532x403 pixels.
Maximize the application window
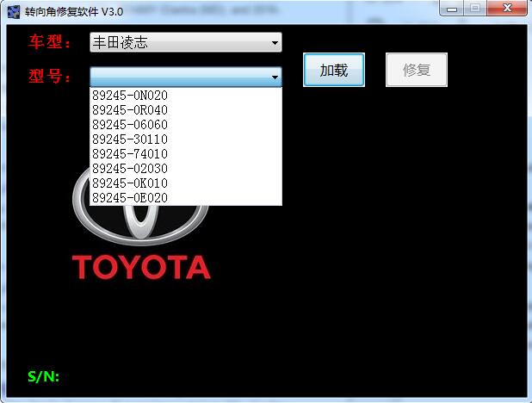474,9
